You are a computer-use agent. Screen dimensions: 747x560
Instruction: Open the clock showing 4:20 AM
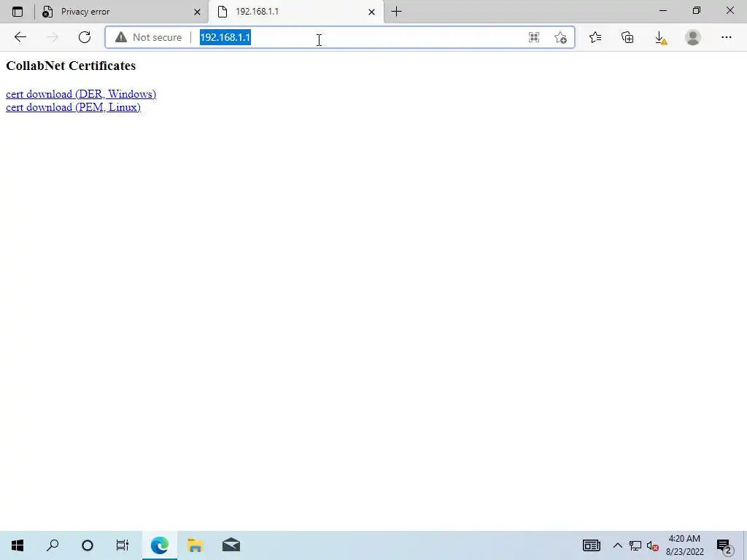coord(684,545)
